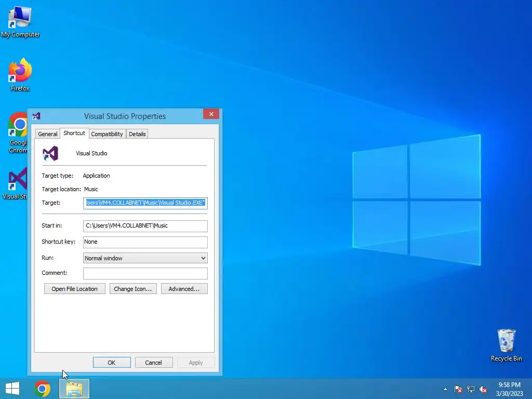Viewport: 532px width, 399px height.
Task: Open File Explorer in the taskbar
Action: click(x=74, y=389)
